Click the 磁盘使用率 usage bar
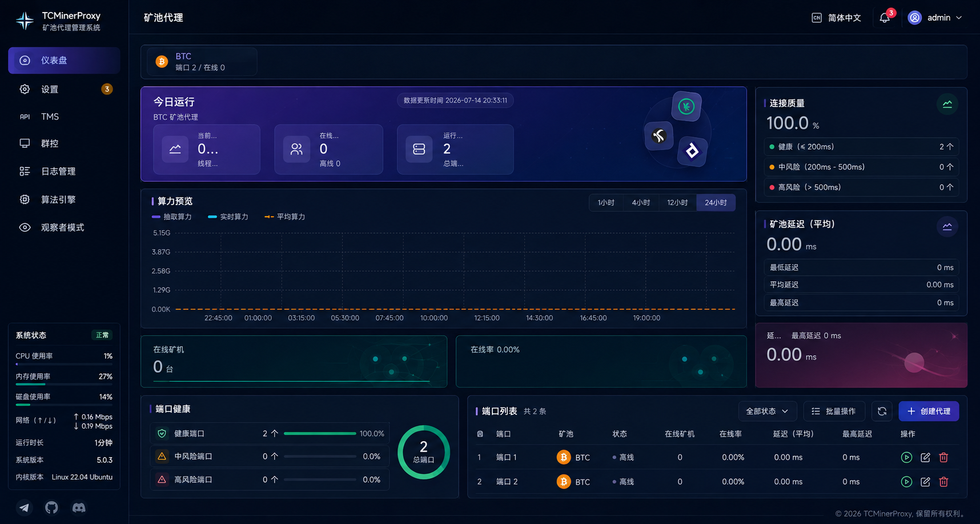Image resolution: width=980 pixels, height=524 pixels. click(64, 405)
